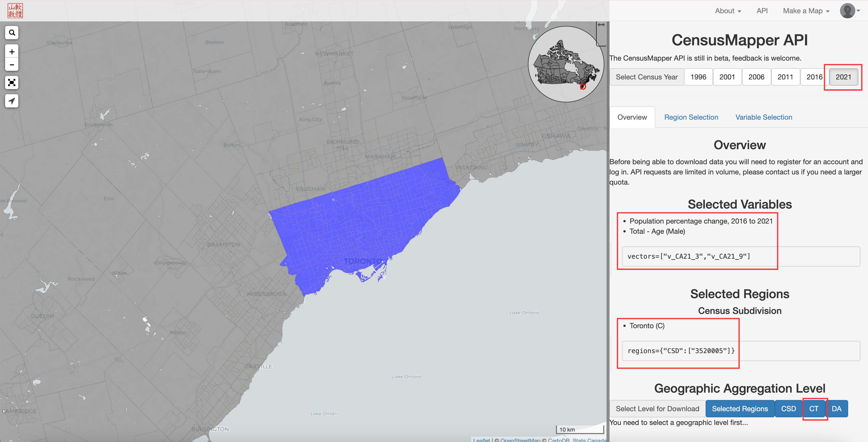Open the Leaflet attribution link
This screenshot has width=868, height=442.
tap(482, 440)
